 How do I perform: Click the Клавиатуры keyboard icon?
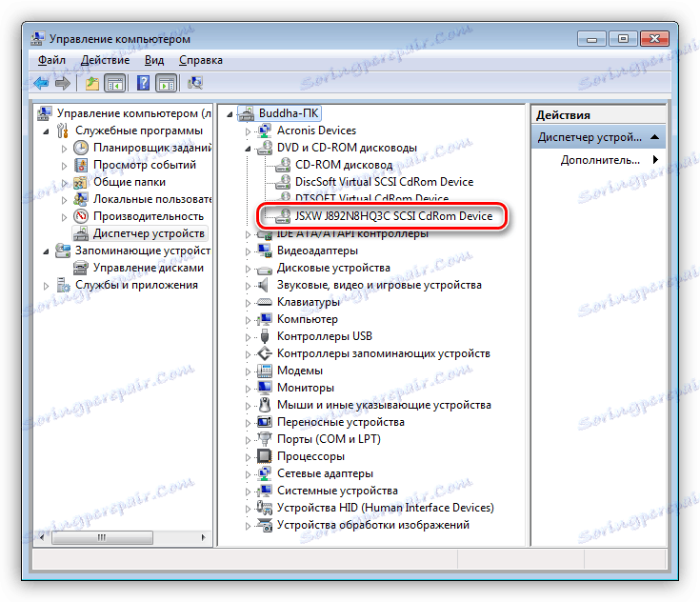tap(265, 302)
